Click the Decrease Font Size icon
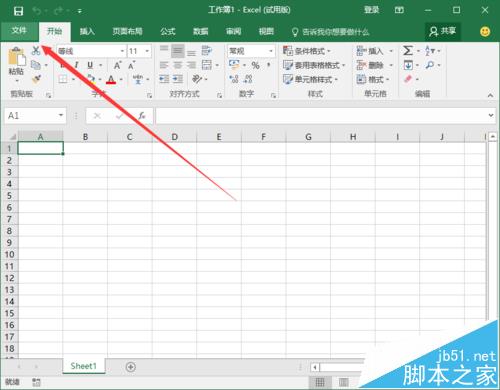Image resolution: width=500 pixels, height=390 pixels. [131, 65]
